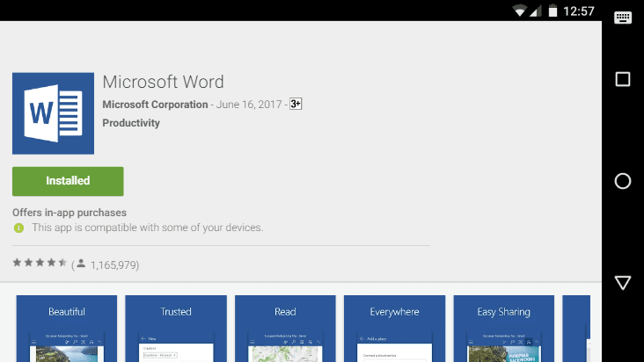
Task: Tap the Android back triangle button
Action: (623, 283)
